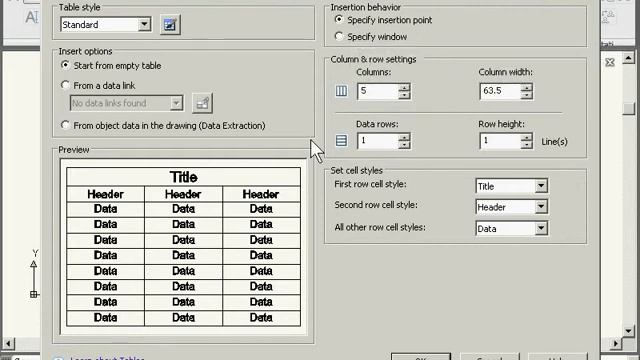Viewport: 640px width, 360px height.
Task: Click the columns icon beside Columns field
Action: point(341,91)
